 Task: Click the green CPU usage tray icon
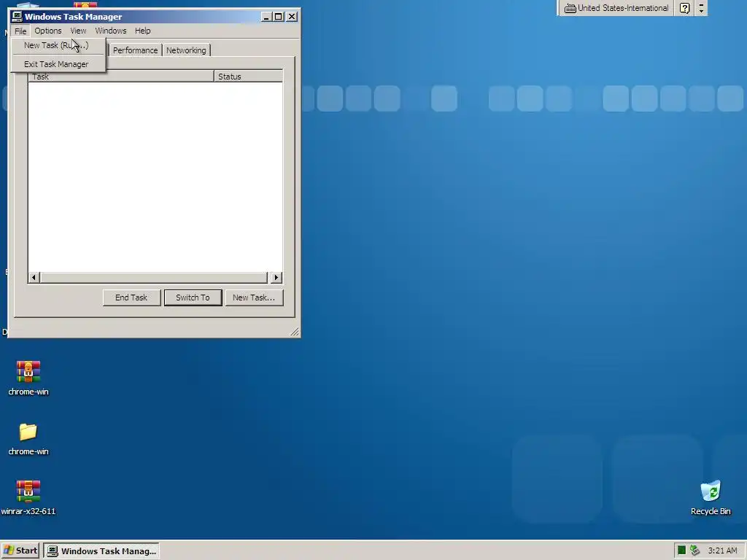tap(682, 551)
